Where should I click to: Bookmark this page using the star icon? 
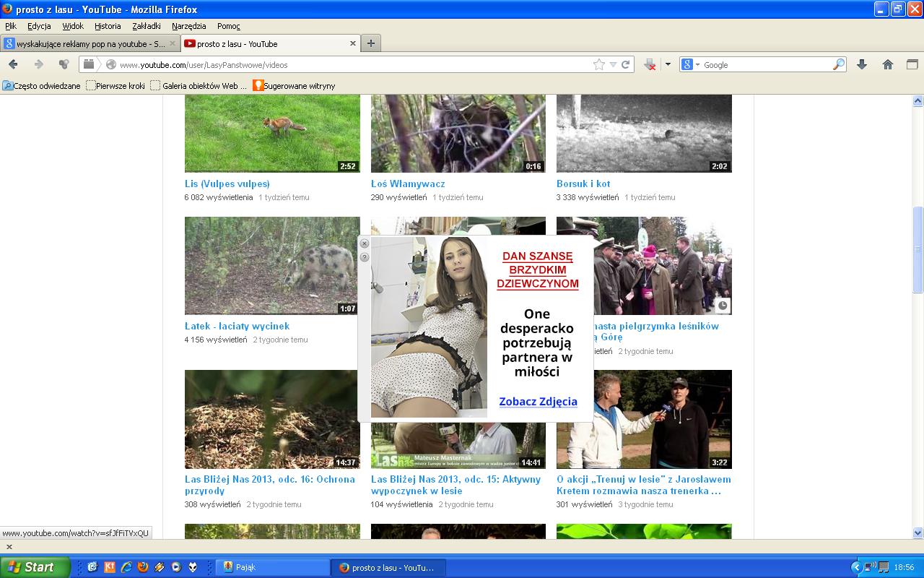(x=598, y=64)
